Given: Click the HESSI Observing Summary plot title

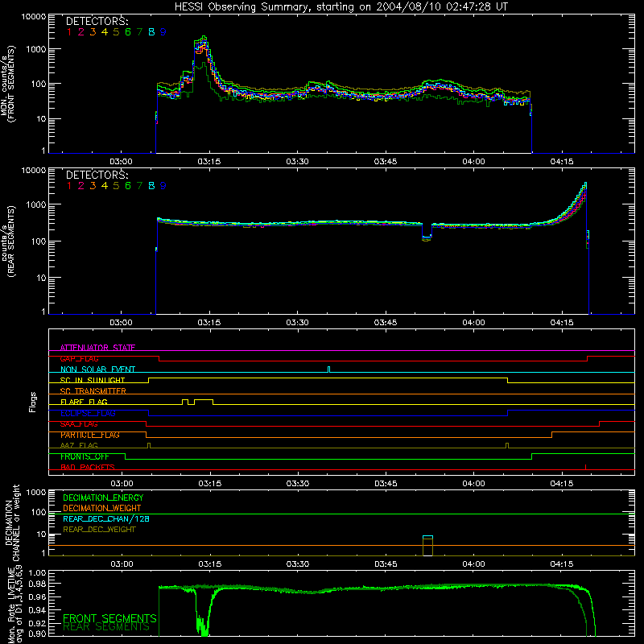Looking at the screenshot, I should point(341,6).
